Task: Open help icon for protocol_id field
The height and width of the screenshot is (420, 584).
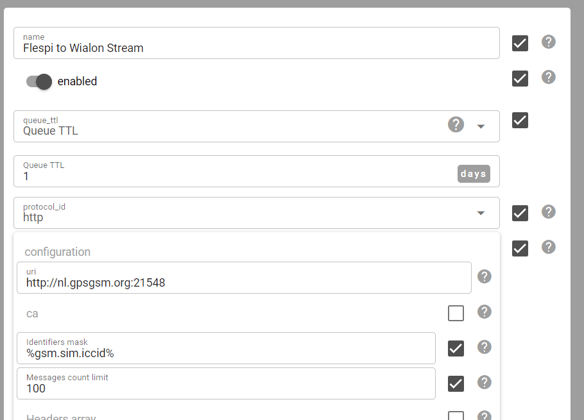Action: pos(548,211)
